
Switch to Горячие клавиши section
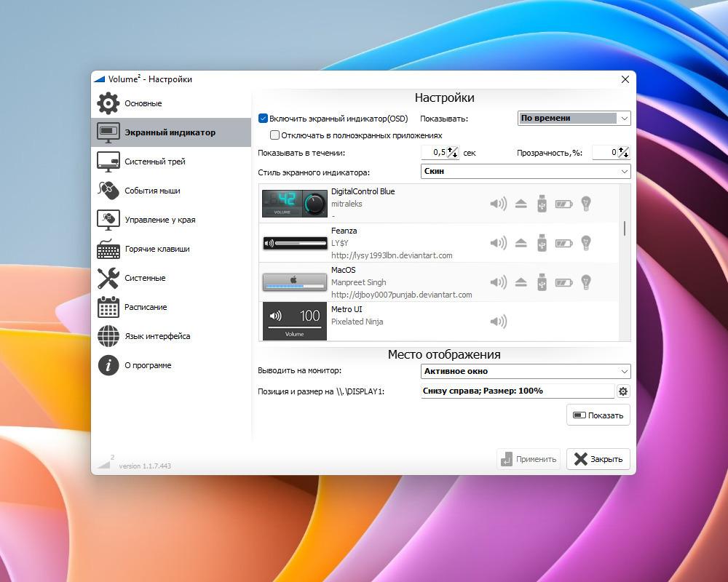(171, 249)
